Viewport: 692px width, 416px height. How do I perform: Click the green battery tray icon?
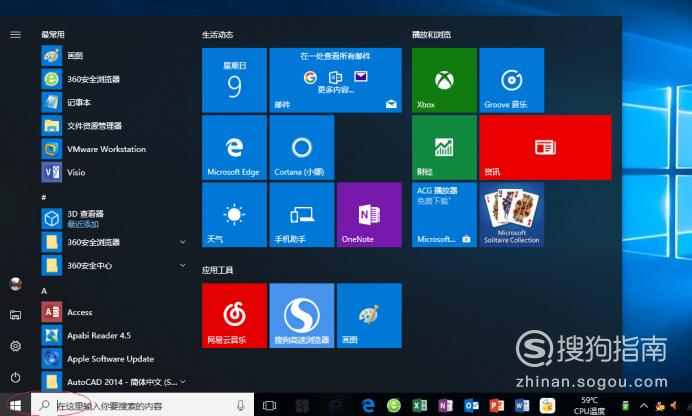[625, 405]
